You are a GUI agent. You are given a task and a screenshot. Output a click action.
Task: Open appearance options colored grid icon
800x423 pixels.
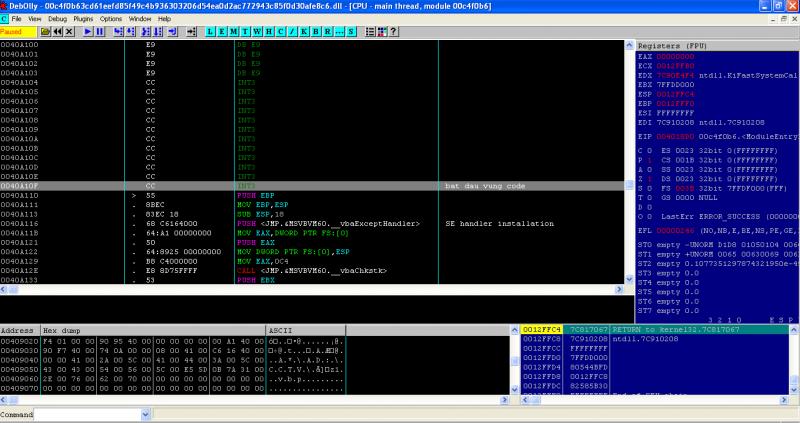[x=382, y=32]
